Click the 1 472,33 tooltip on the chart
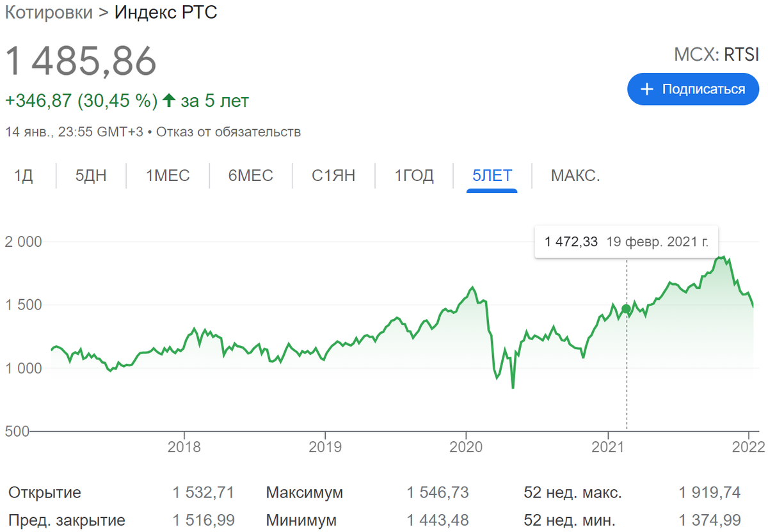768x532 pixels. point(626,242)
